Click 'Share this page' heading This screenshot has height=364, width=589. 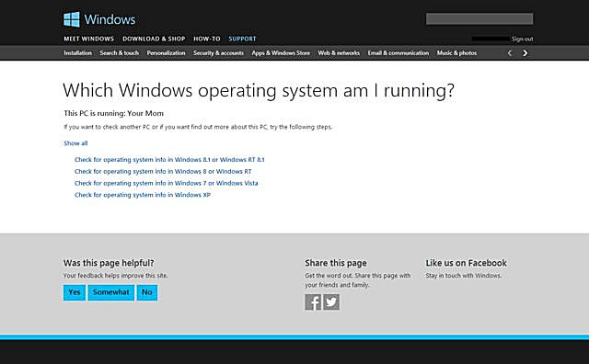336,263
